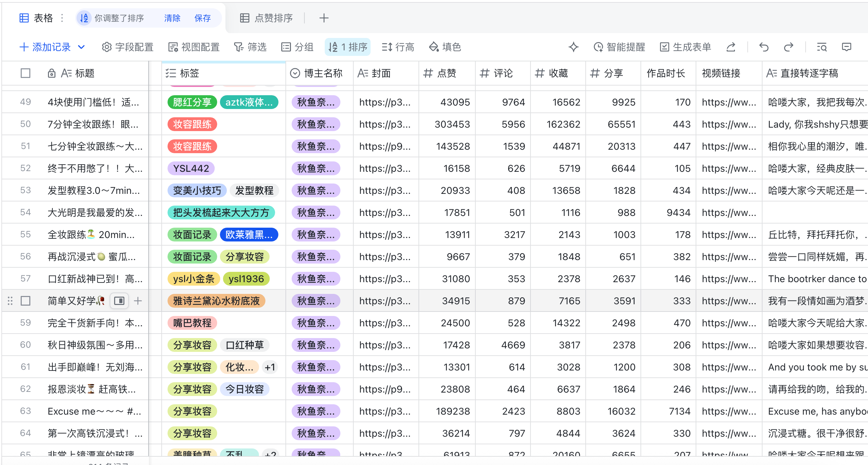Click the 表格 tab more-options dots
The height and width of the screenshot is (465, 868).
(62, 18)
